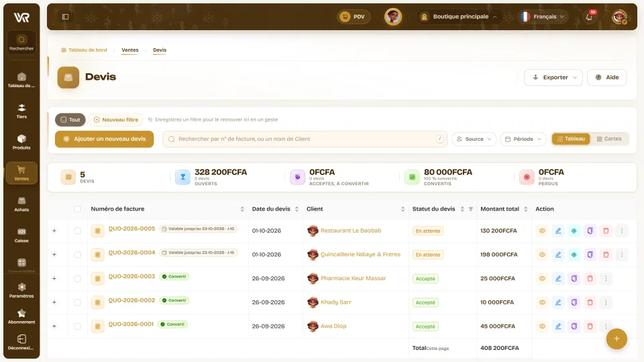The height and width of the screenshot is (362, 644).
Task: Open quote number QUO-2026-0002 link
Action: pos(131,300)
